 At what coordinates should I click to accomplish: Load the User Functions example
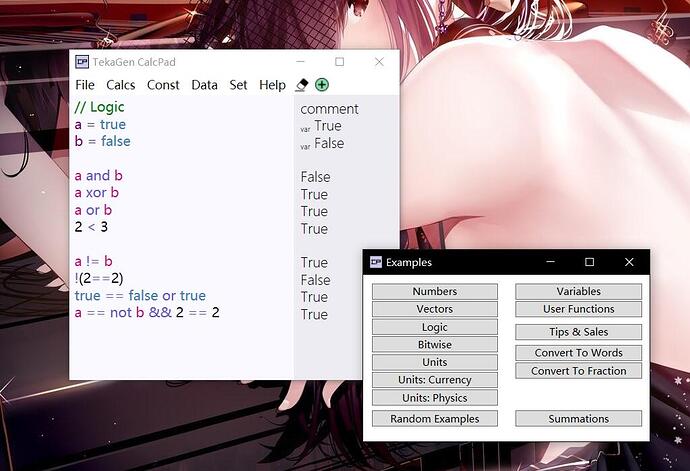(x=579, y=309)
